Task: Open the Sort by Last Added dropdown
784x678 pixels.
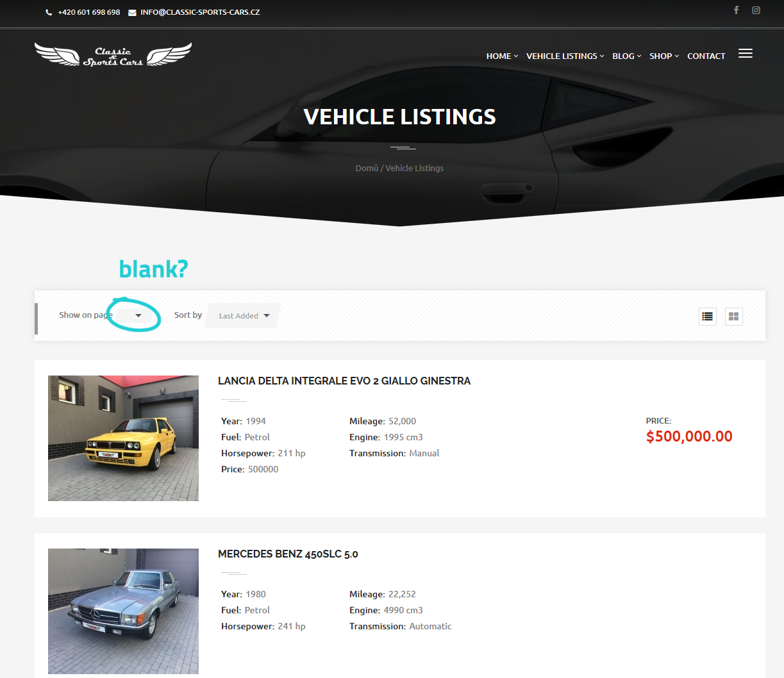Action: tap(244, 315)
